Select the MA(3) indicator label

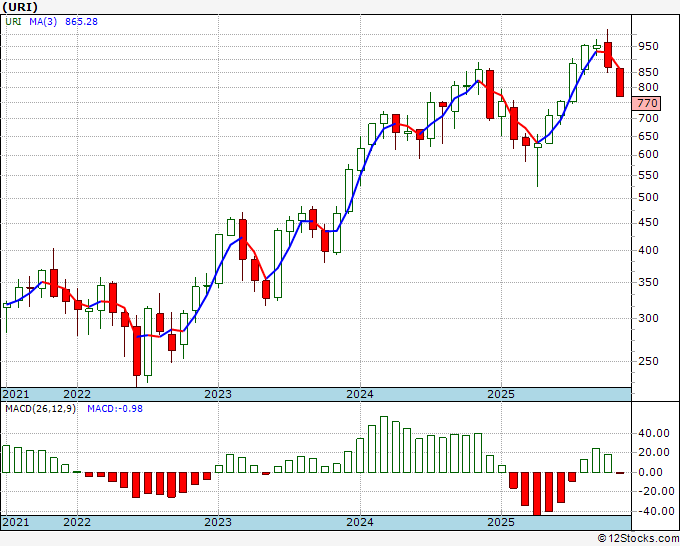pyautogui.click(x=43, y=21)
